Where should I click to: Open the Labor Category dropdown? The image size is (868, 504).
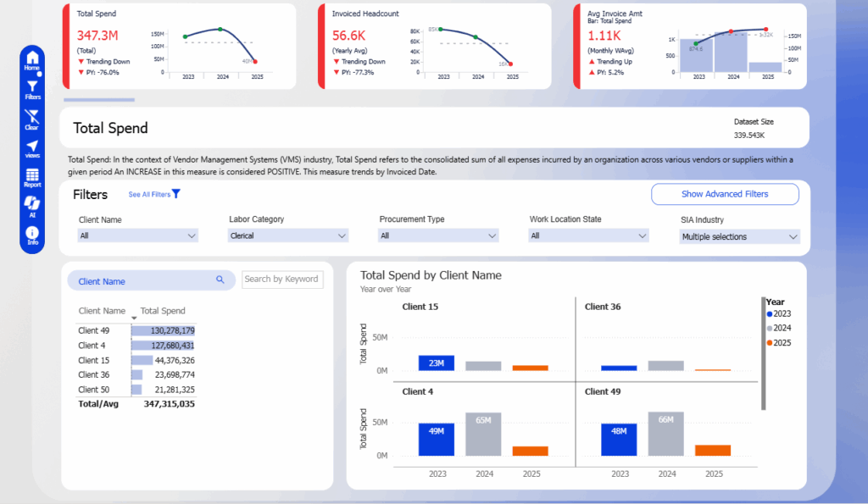click(x=288, y=236)
